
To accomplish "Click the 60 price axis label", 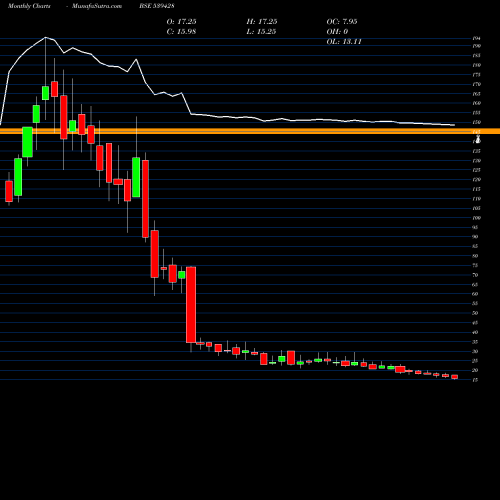I will [475, 294].
